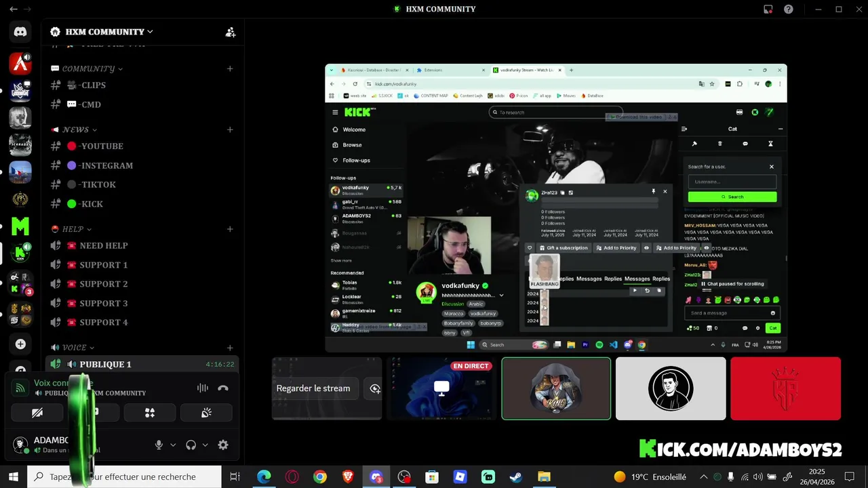Join the SUPPORT 2 voice channel
This screenshot has width=868, height=488.
pyautogui.click(x=142, y=284)
